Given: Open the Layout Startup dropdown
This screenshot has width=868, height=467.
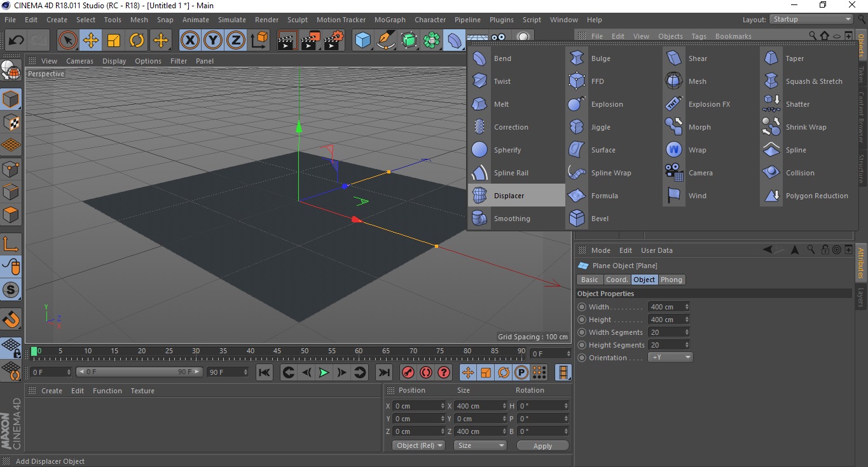Looking at the screenshot, I should [x=811, y=20].
